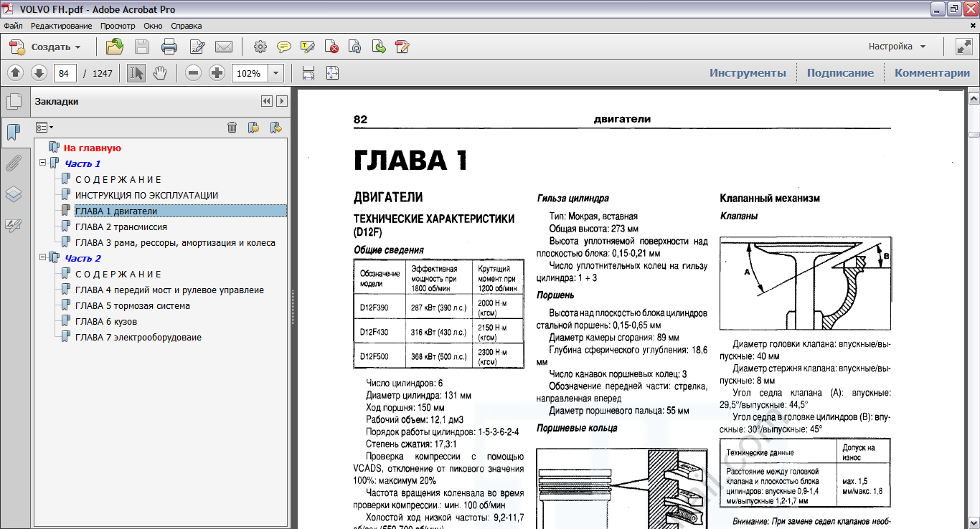Open the Файл menu

[14, 26]
